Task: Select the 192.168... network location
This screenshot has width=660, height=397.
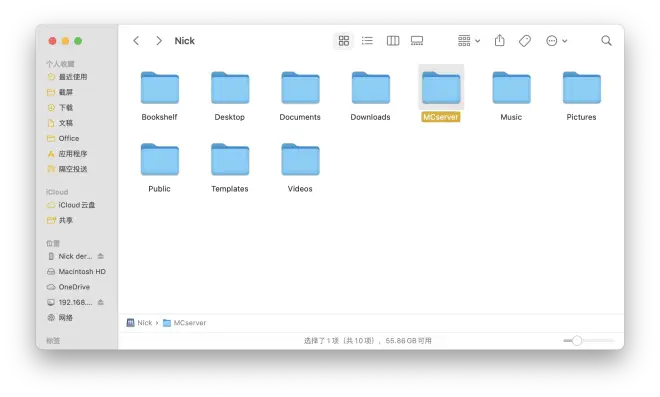Action: [x=70, y=302]
